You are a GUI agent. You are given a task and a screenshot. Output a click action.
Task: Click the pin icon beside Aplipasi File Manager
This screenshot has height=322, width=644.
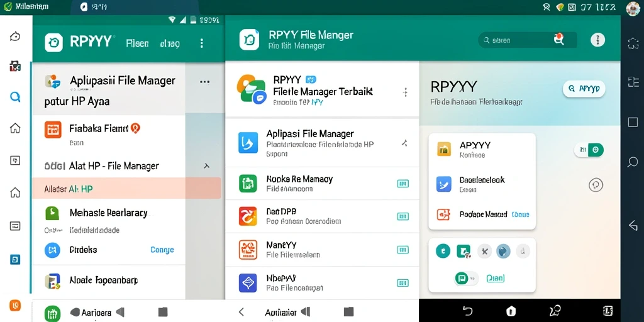[404, 143]
